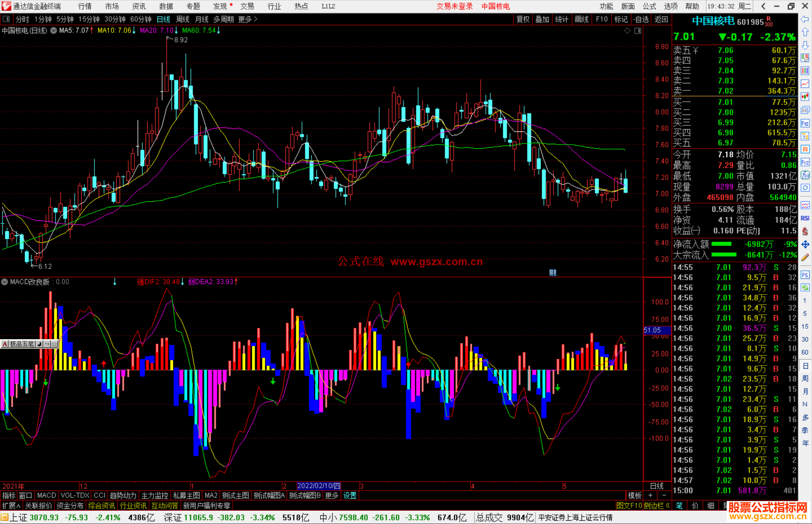This screenshot has height=524, width=812.
Task: Select the 月线 monthly period
Action: (202, 19)
